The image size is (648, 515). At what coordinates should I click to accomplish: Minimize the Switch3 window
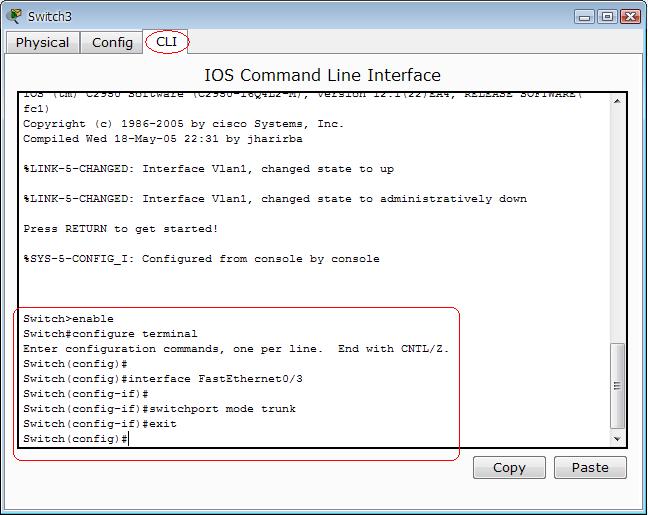[584, 17]
